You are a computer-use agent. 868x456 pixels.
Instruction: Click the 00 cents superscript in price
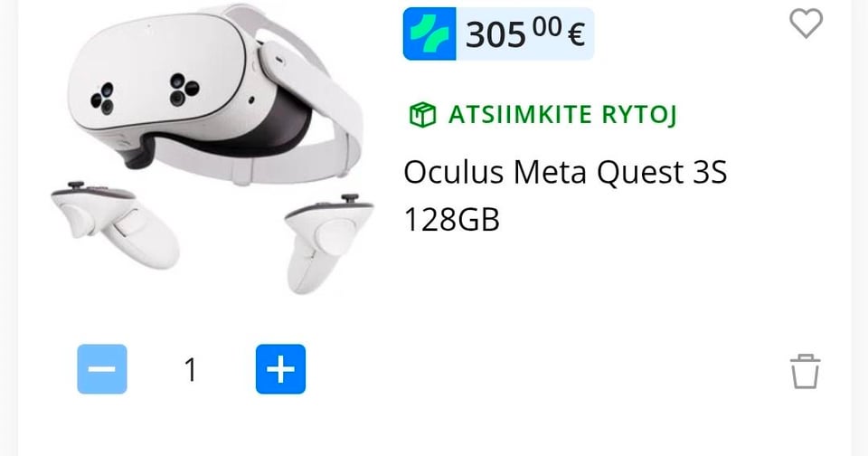pyautogui.click(x=548, y=28)
